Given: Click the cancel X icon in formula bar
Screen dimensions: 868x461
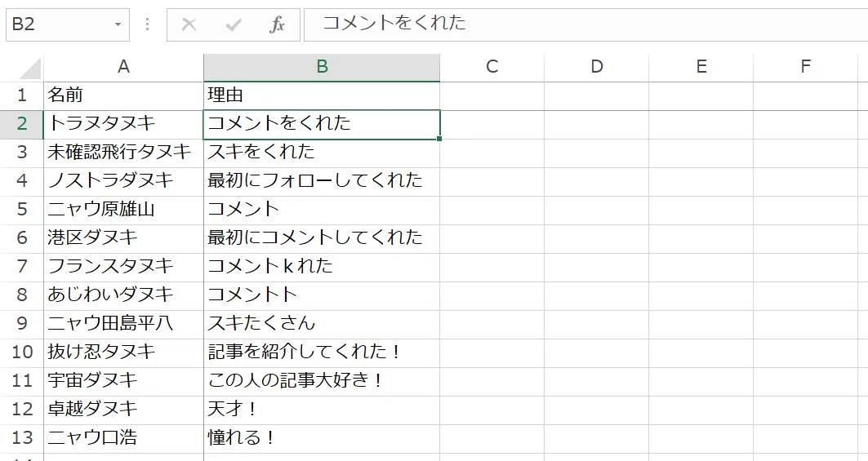Looking at the screenshot, I should [189, 24].
